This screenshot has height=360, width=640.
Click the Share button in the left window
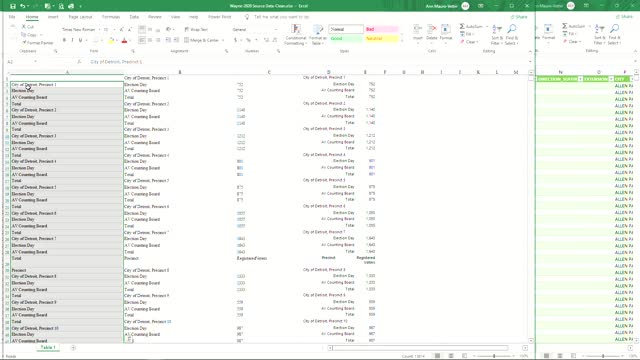coord(519,17)
